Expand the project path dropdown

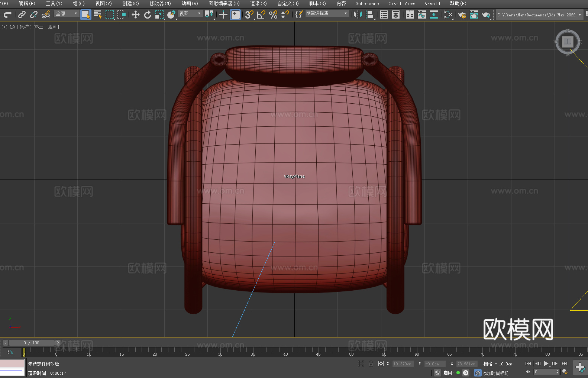click(x=579, y=15)
